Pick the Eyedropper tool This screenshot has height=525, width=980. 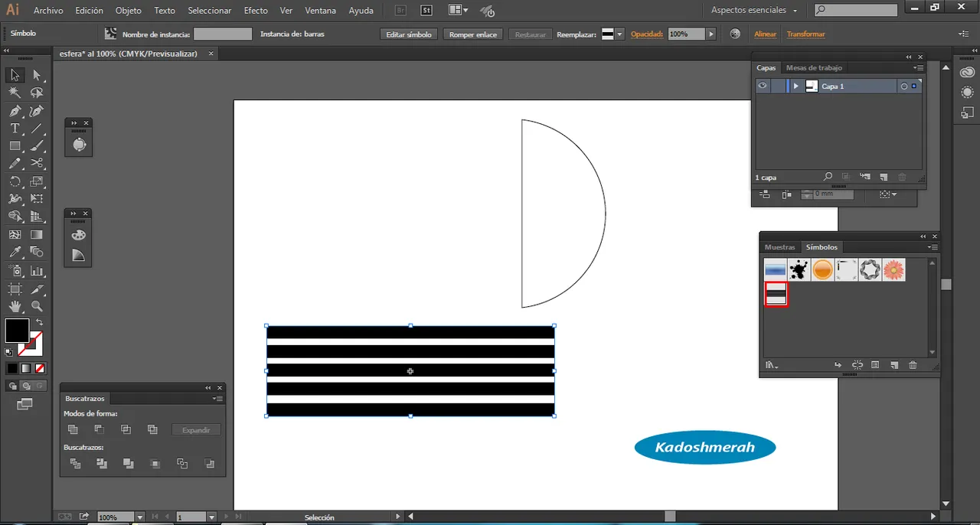tap(15, 252)
